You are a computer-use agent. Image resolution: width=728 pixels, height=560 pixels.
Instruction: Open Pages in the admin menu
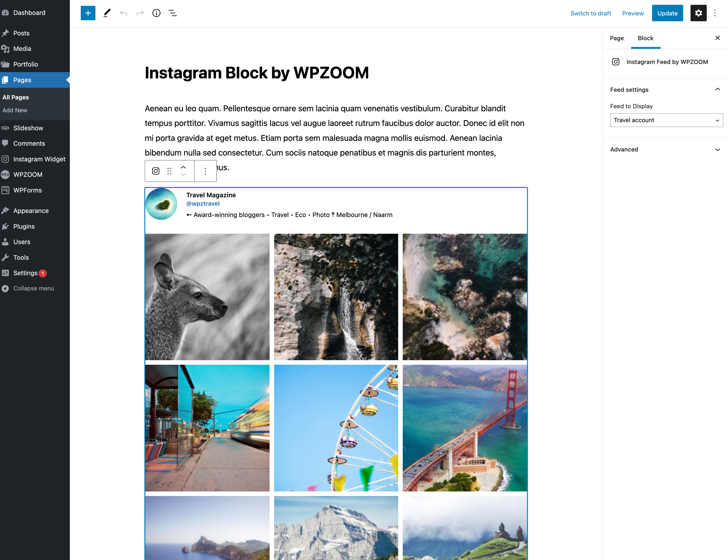tap(35, 80)
